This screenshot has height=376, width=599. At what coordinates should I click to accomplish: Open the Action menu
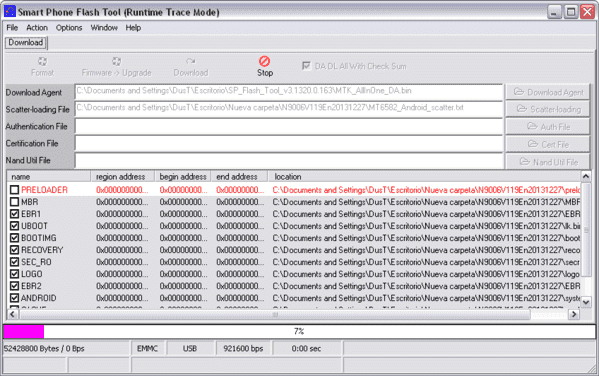[x=37, y=28]
